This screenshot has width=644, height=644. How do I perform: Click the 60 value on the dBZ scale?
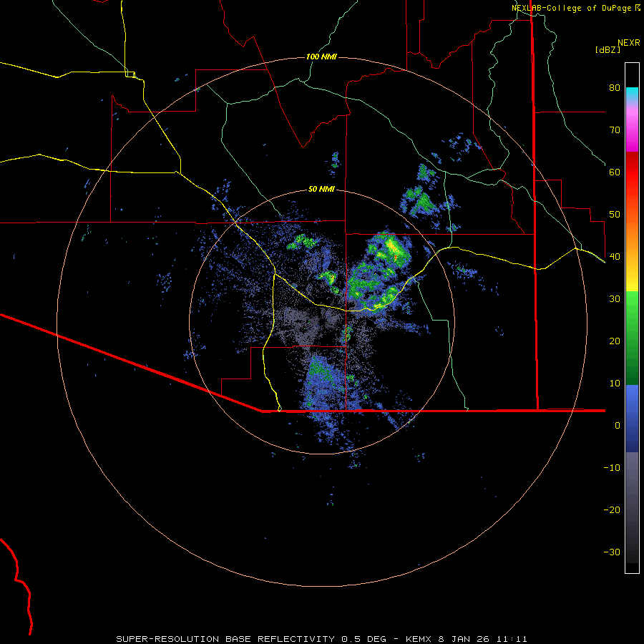point(615,172)
